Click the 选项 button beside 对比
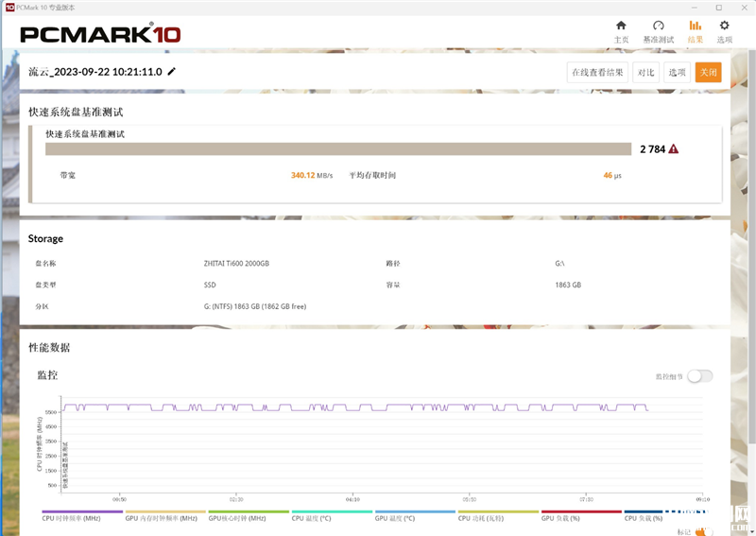The width and height of the screenshot is (756, 536). (677, 73)
